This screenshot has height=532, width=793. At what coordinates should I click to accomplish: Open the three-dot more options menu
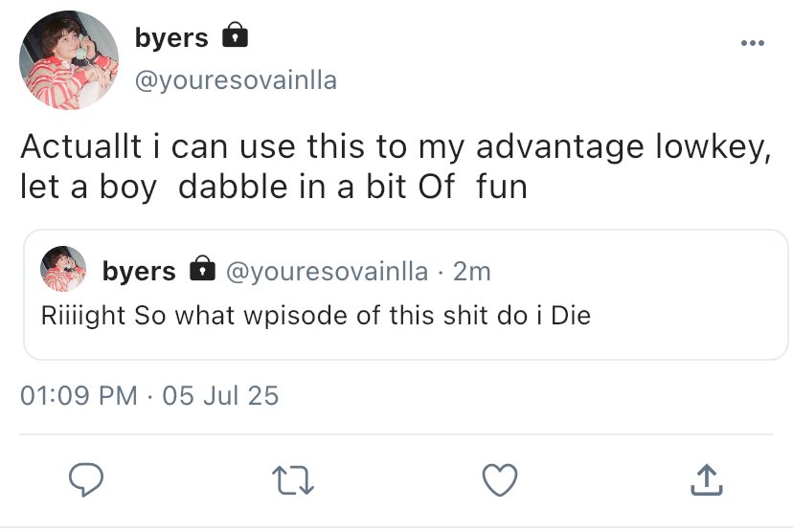point(753,43)
